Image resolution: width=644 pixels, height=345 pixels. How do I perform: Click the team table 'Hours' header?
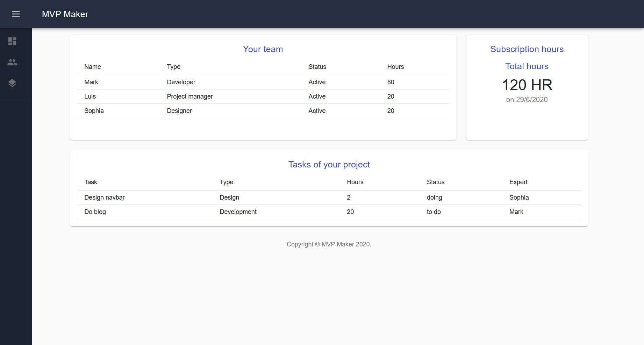[x=395, y=67]
